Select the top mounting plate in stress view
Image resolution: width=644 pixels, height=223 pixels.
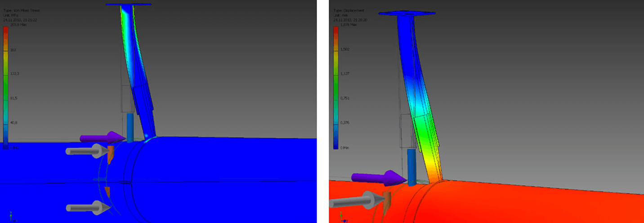click(128, 5)
